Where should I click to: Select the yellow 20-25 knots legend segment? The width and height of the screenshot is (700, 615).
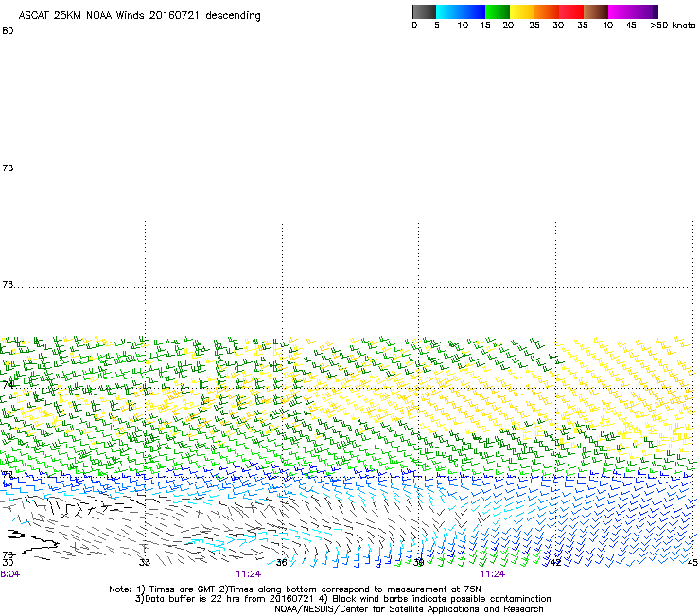click(522, 11)
